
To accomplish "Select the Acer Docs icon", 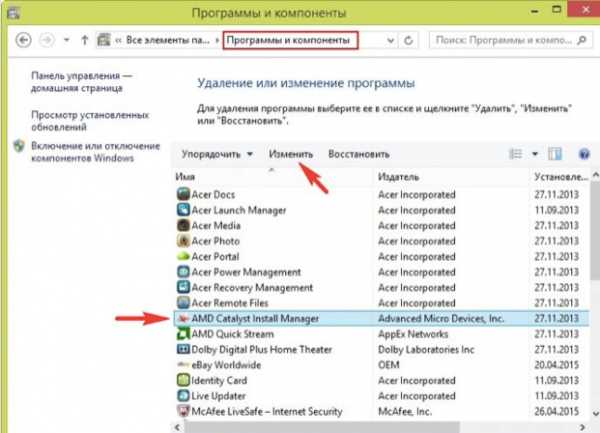I will [183, 194].
